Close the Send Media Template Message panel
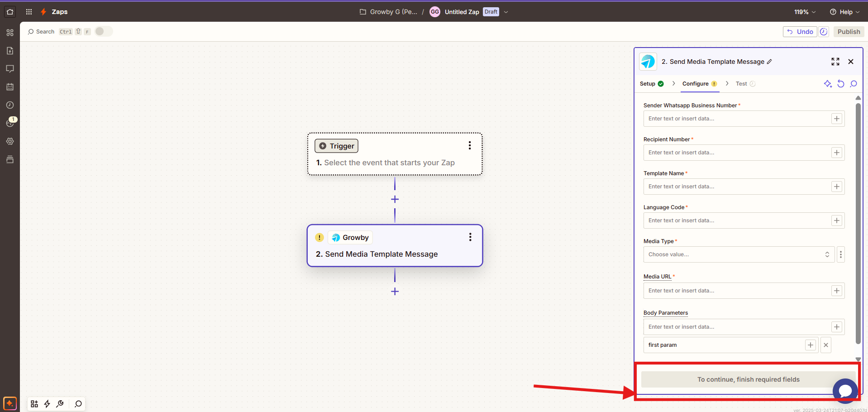Screen dimensions: 868x412 point(851,62)
